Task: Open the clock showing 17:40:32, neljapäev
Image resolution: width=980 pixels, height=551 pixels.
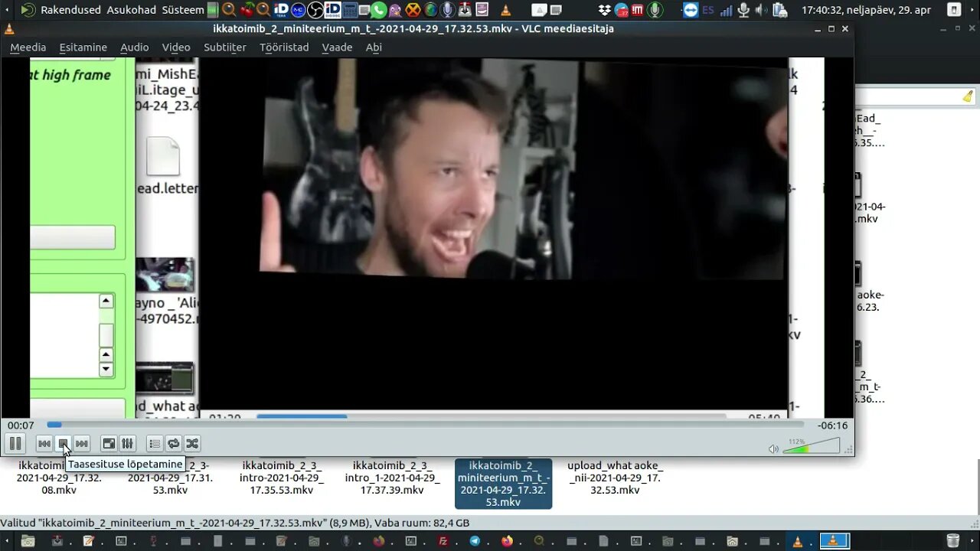Action: (x=866, y=10)
